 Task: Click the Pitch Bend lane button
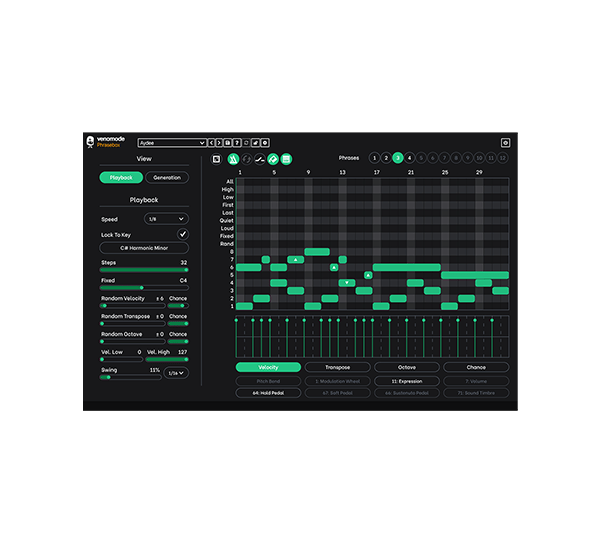268,381
